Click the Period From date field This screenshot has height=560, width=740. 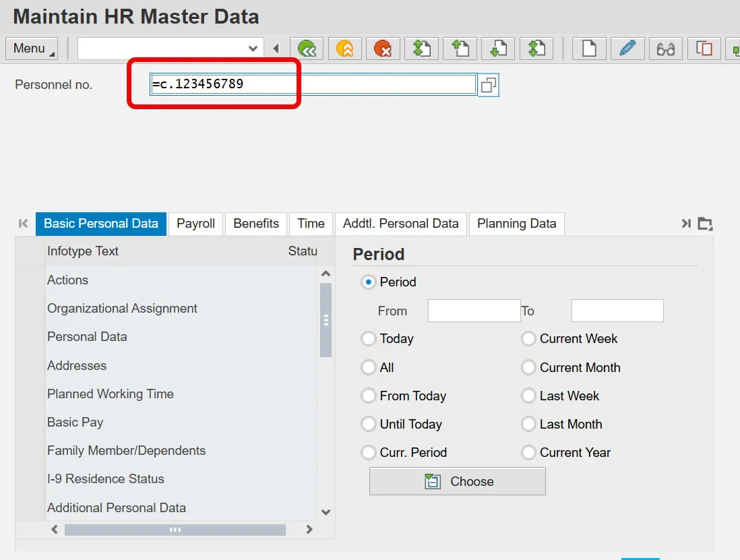click(x=474, y=311)
